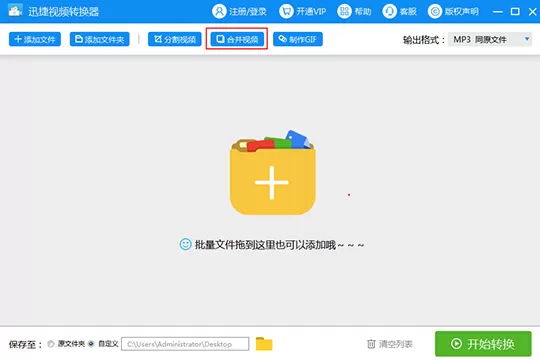
Task: Click the 开通VIP cart icon
Action: (x=286, y=11)
